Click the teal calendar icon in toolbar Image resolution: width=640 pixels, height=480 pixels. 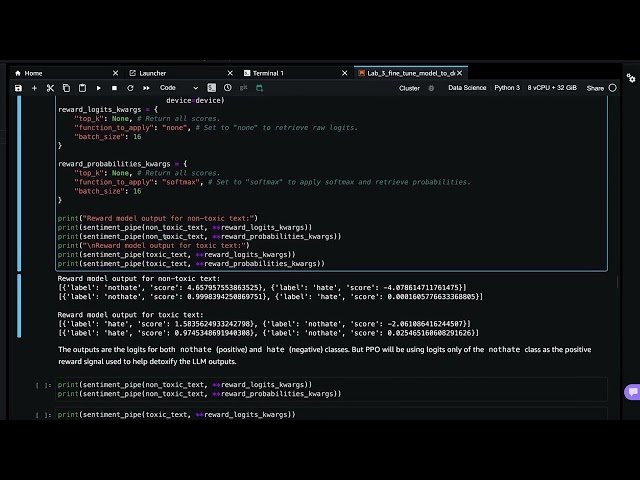[x=260, y=88]
